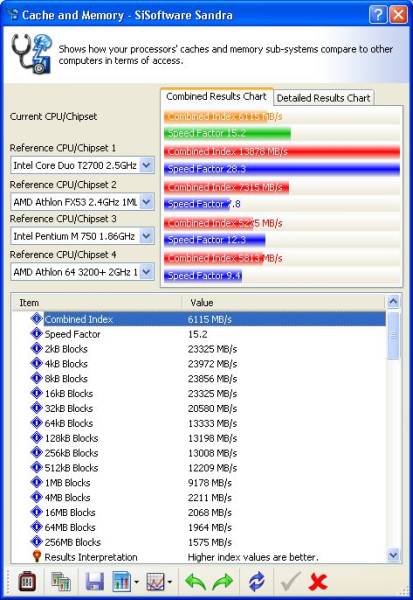
Task: Click the floppy disk save icon
Action: pos(95,582)
